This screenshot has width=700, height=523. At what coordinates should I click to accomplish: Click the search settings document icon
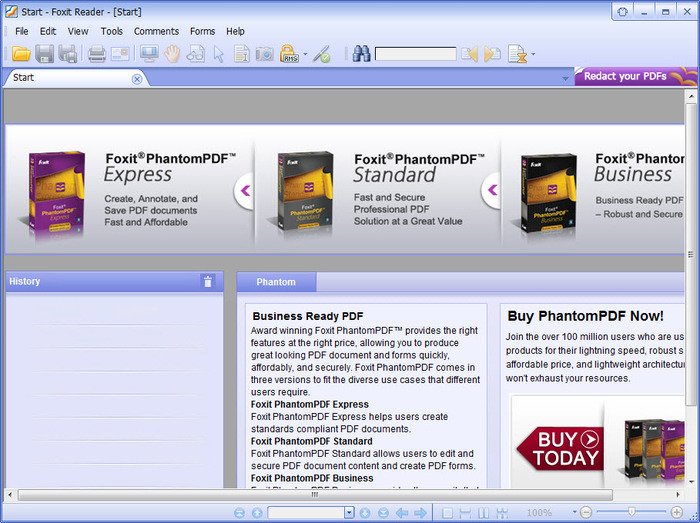518,54
